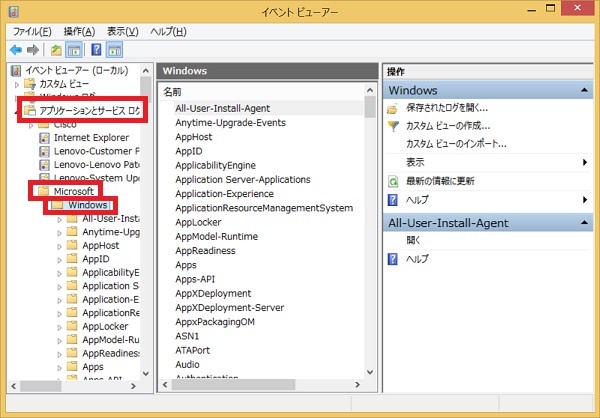Expand the Anytime-Upg tree node arrow
Image resolution: width=600 pixels, height=418 pixels.
(59, 233)
